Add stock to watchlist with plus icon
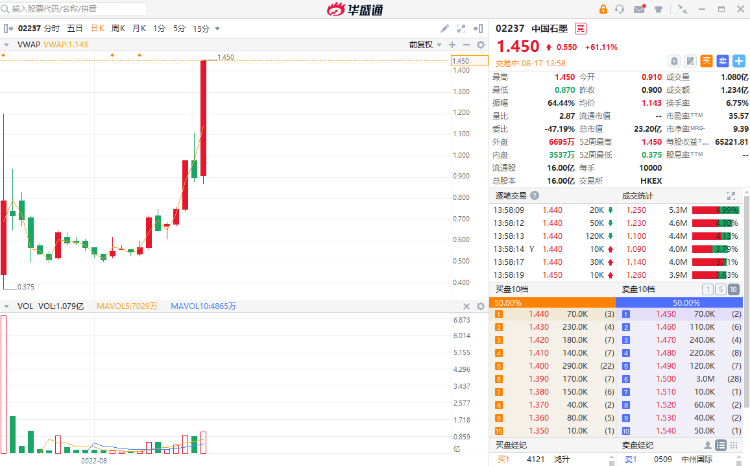 (x=739, y=61)
